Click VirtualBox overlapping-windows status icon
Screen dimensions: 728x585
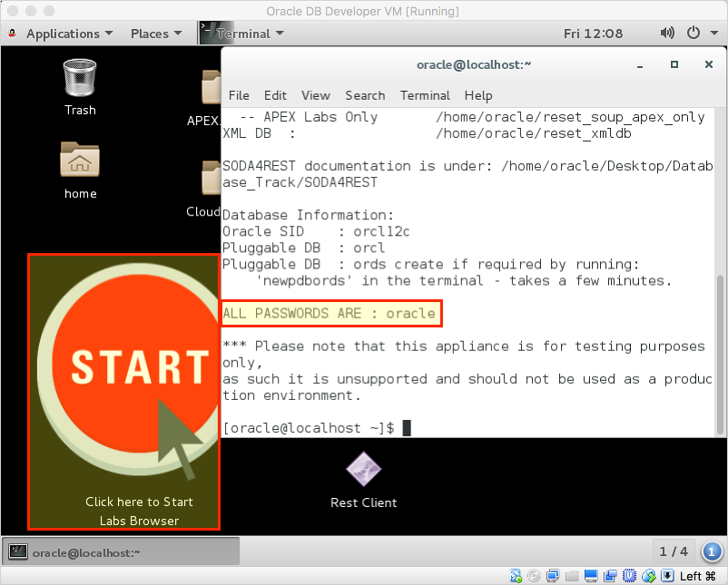click(x=610, y=576)
